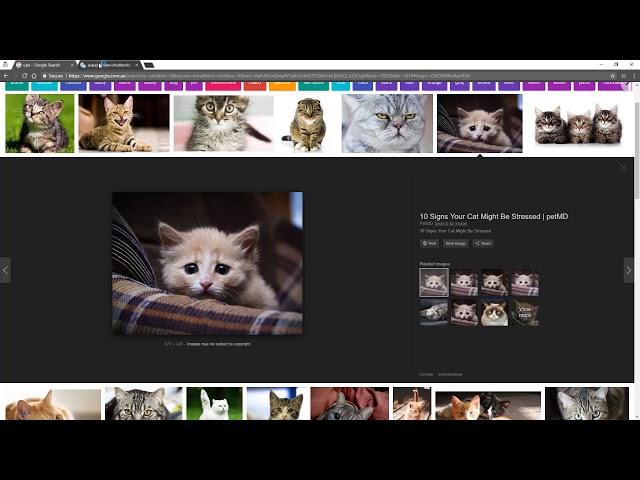
Task: Open the related image with white caption text
Action: tap(525, 313)
